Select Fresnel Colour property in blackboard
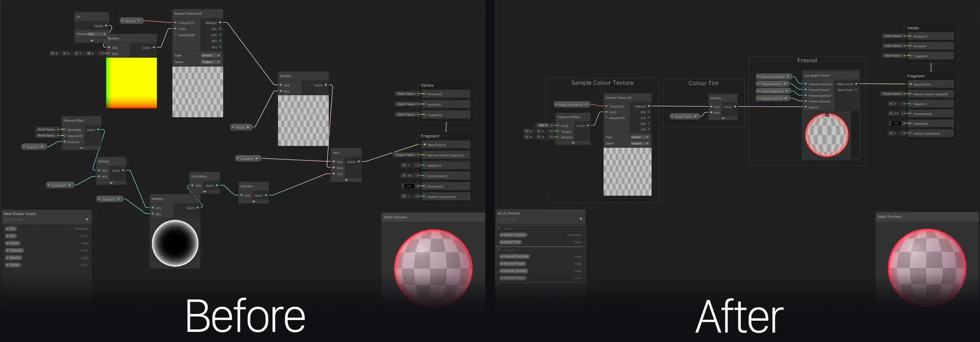 (x=513, y=278)
